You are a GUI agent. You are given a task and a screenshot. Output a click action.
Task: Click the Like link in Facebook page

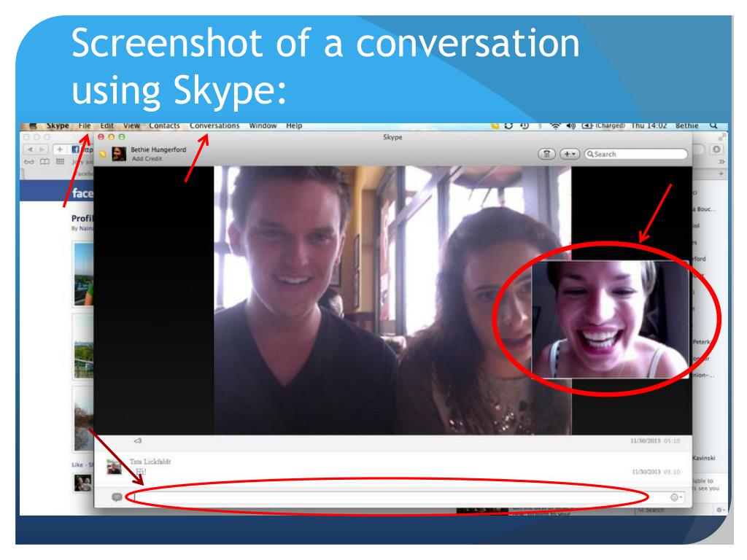click(77, 464)
